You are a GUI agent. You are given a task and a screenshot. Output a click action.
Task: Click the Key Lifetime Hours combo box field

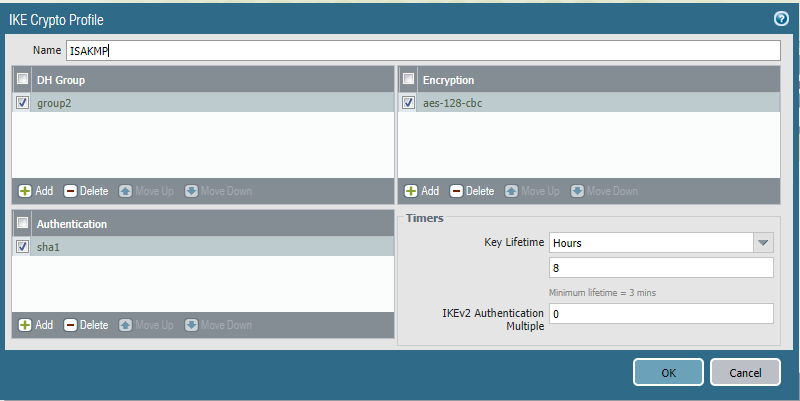651,243
